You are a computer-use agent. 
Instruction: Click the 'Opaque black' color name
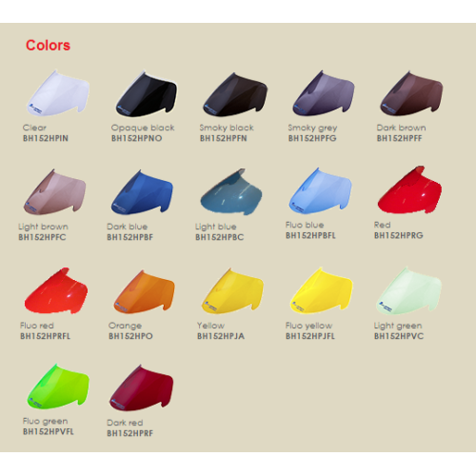click(x=143, y=128)
